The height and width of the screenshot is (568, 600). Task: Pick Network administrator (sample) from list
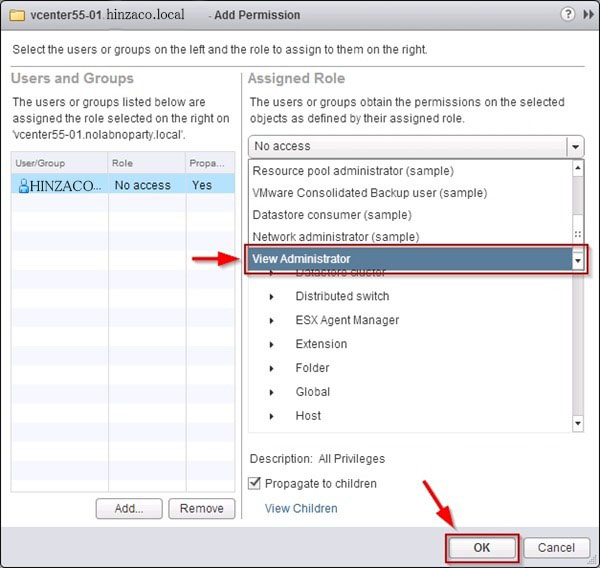click(335, 237)
